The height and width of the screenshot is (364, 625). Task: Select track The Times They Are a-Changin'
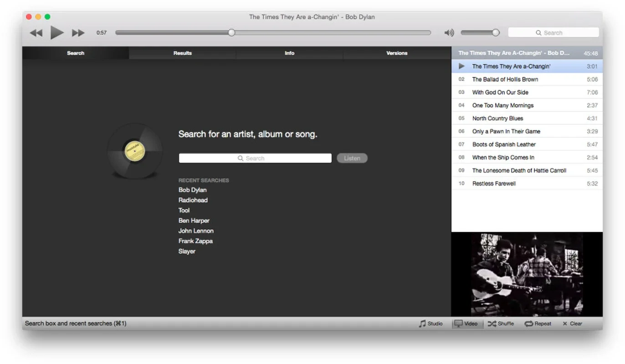point(527,66)
